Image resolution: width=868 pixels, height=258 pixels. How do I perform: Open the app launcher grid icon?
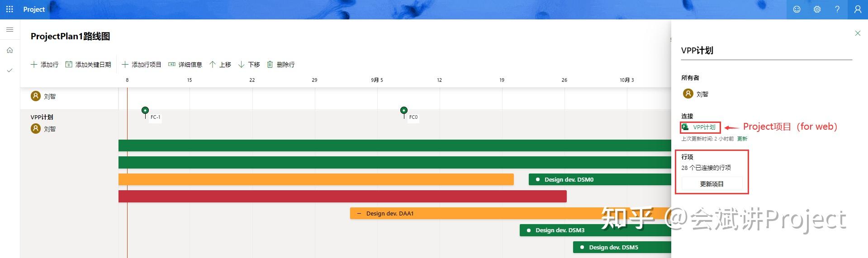[x=9, y=9]
